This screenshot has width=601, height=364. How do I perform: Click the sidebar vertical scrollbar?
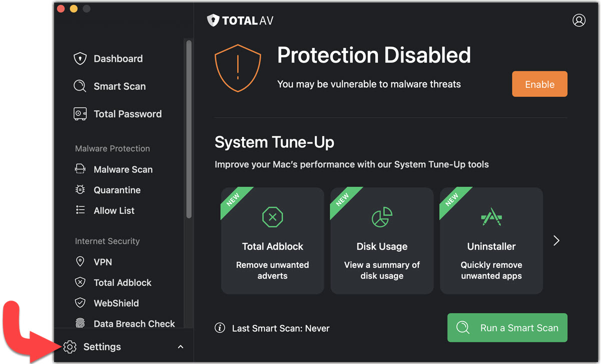pos(189,130)
